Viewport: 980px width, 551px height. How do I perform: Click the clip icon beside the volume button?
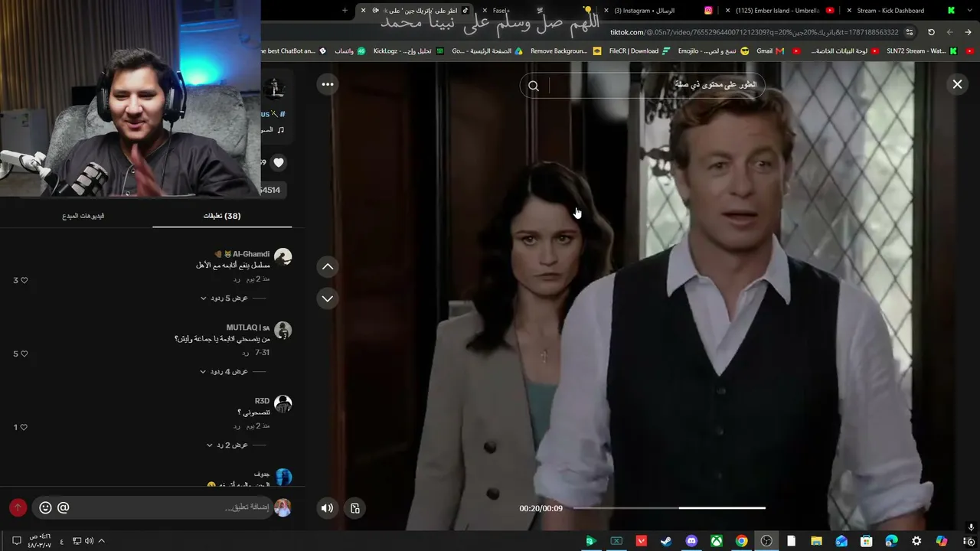pyautogui.click(x=355, y=508)
